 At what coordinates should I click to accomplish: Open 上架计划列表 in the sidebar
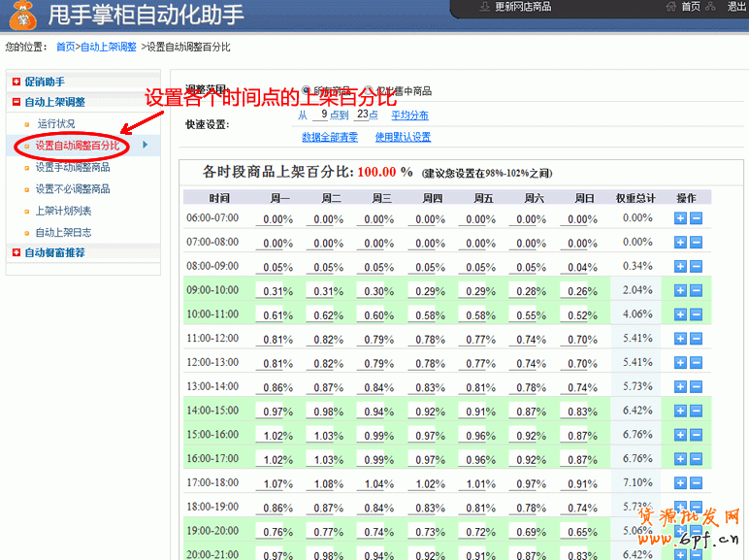[x=63, y=211]
